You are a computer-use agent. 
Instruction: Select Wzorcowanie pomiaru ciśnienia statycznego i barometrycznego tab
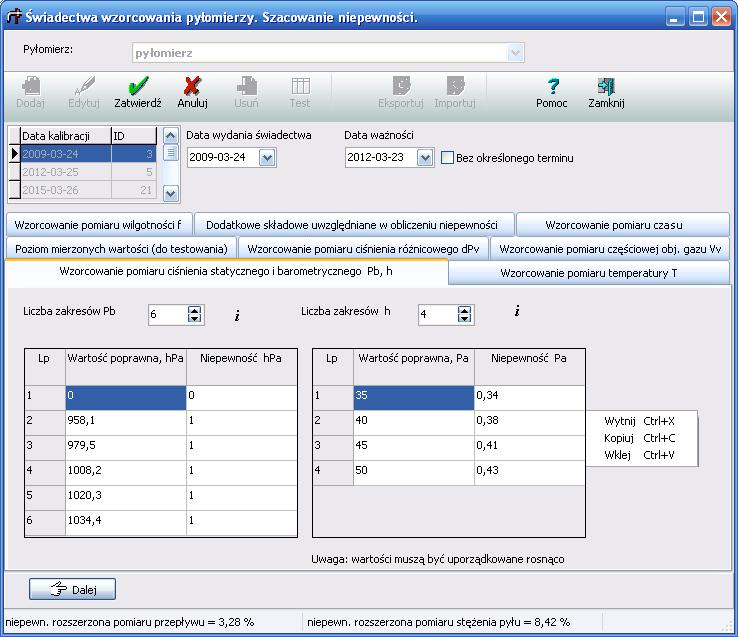point(226,271)
